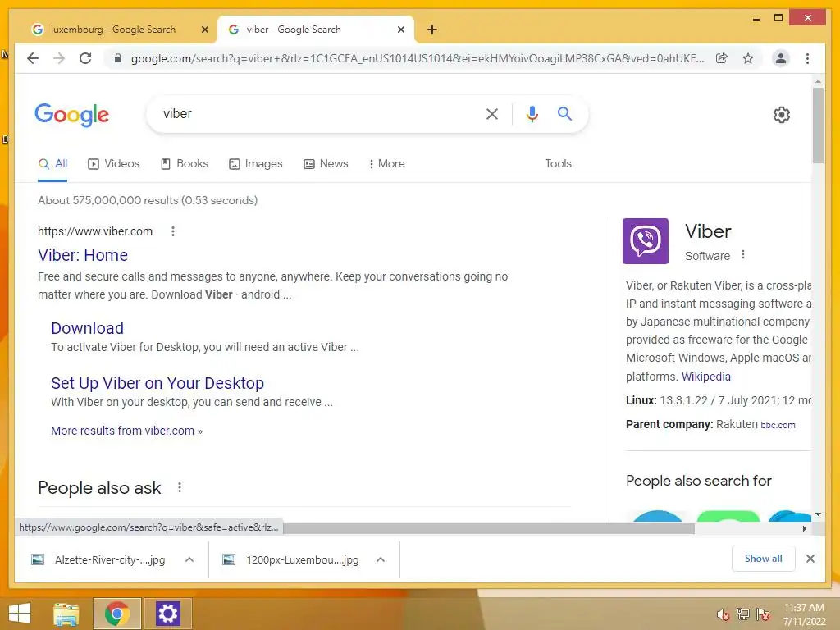This screenshot has width=840, height=630.
Task: Click the address bar URL
Action: [x=418, y=58]
